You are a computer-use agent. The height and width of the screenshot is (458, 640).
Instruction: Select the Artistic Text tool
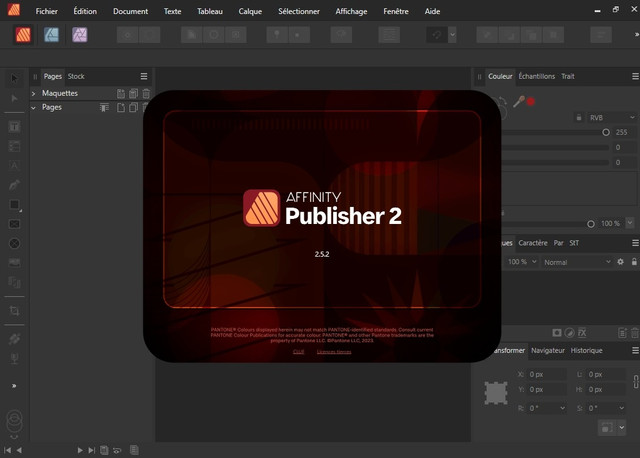[14, 165]
